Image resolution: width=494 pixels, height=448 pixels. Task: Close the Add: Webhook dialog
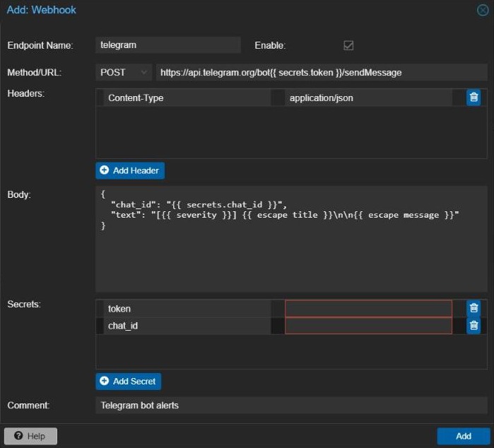point(483,10)
